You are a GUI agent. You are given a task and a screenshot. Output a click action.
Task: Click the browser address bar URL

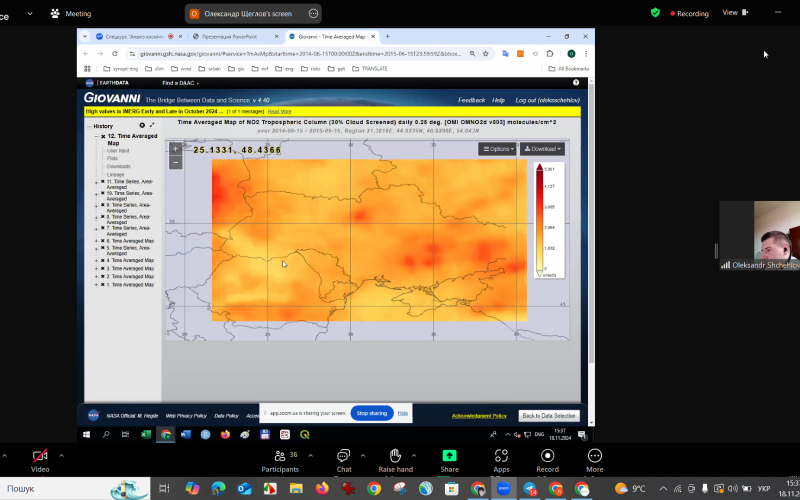click(x=301, y=54)
